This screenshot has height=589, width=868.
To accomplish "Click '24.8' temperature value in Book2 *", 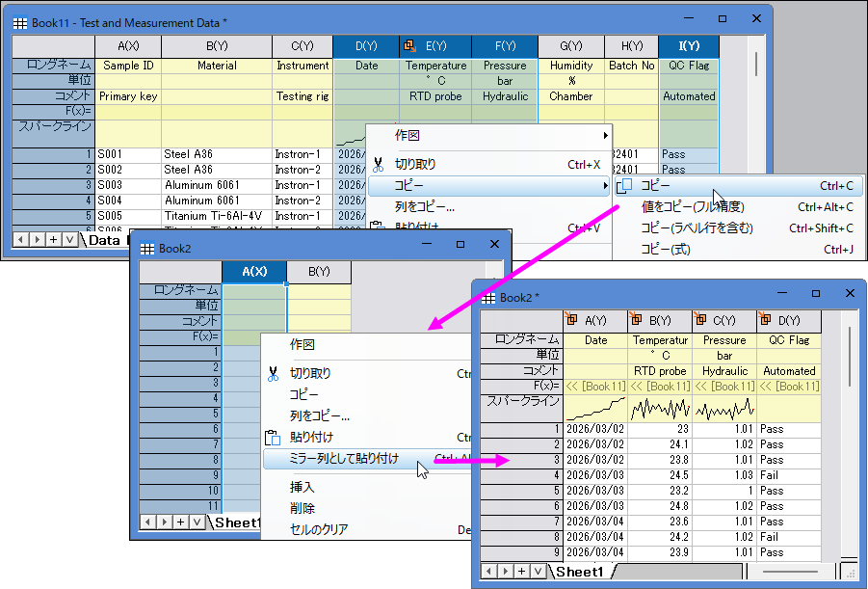I will coord(661,506).
